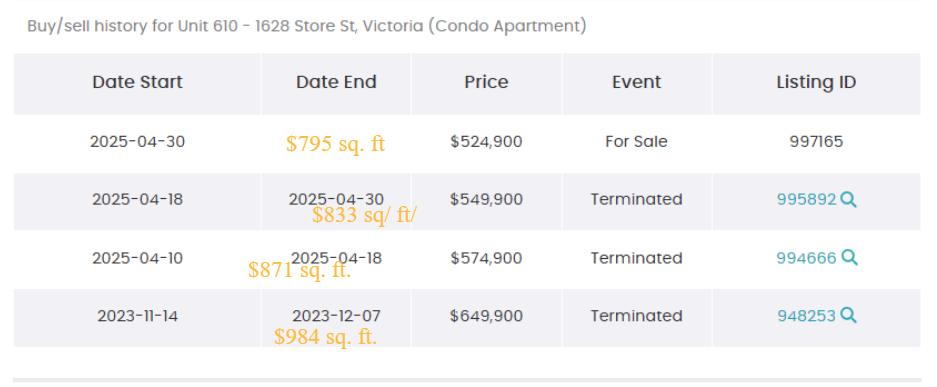Click the $984 sq. ft. annotation
This screenshot has width=937, height=387.
click(x=326, y=337)
